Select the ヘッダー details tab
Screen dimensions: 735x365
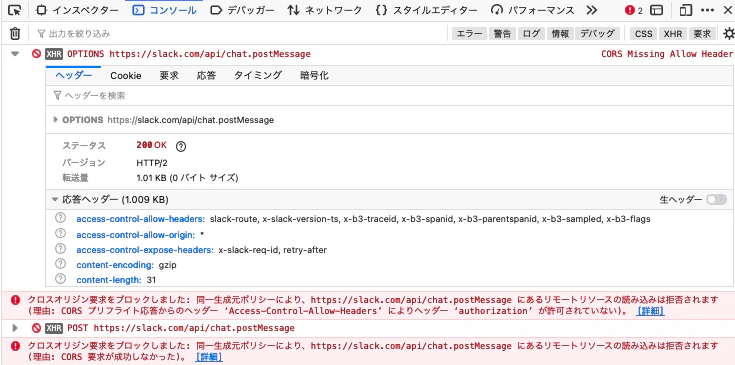74,75
